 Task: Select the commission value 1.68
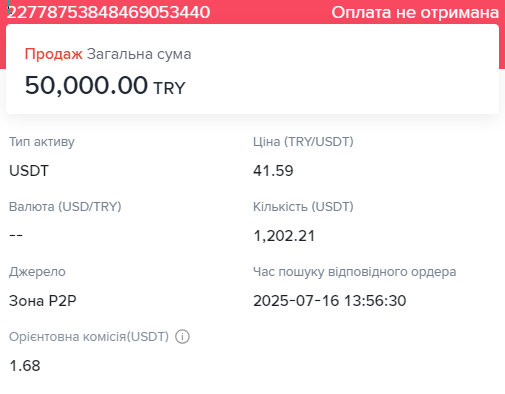coord(25,366)
